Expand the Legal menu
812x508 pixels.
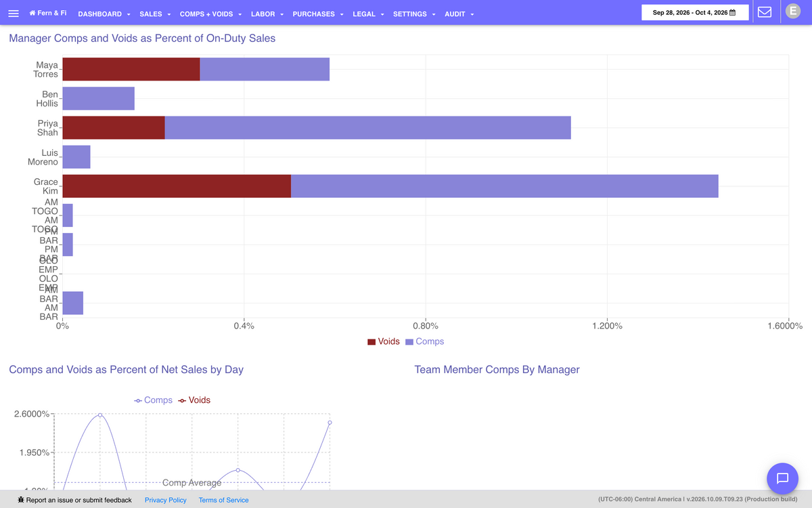(x=368, y=14)
